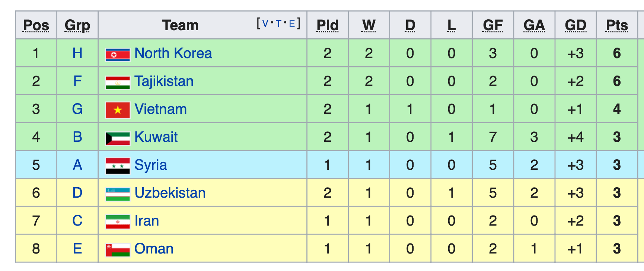The height and width of the screenshot is (271, 644).
Task: Click the Pts column header abbreviation
Action: [x=617, y=25]
